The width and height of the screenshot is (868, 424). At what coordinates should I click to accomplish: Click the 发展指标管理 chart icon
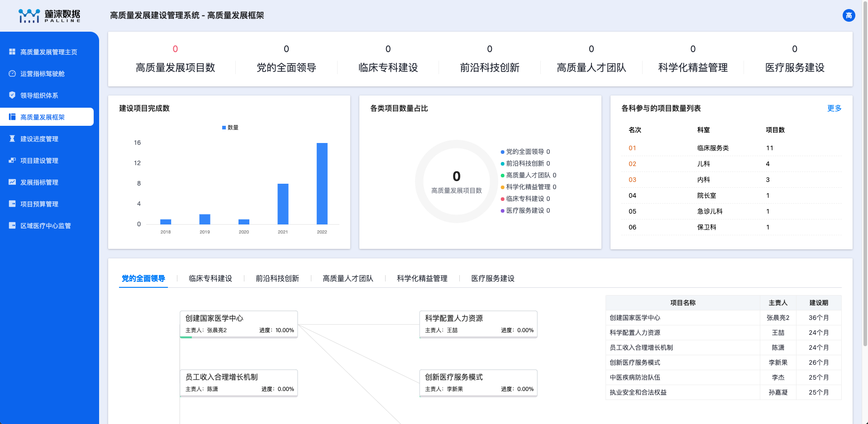click(x=12, y=182)
